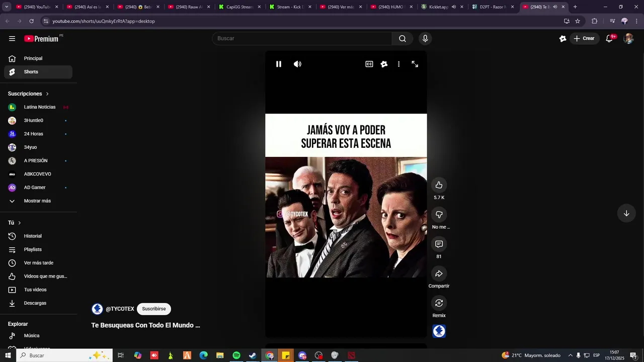This screenshot has width=644, height=362.
Task: Open the sound source thumbnail
Action: pos(439,331)
